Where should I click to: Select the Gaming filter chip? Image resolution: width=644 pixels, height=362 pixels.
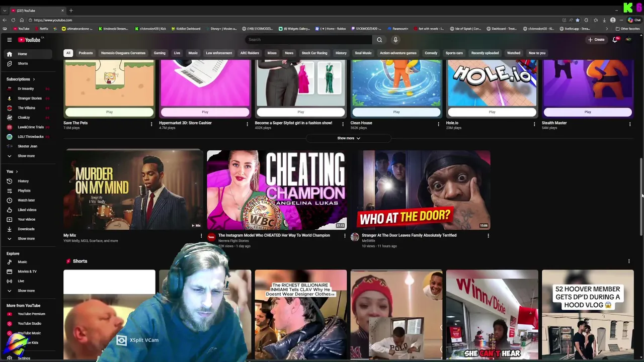click(x=159, y=53)
